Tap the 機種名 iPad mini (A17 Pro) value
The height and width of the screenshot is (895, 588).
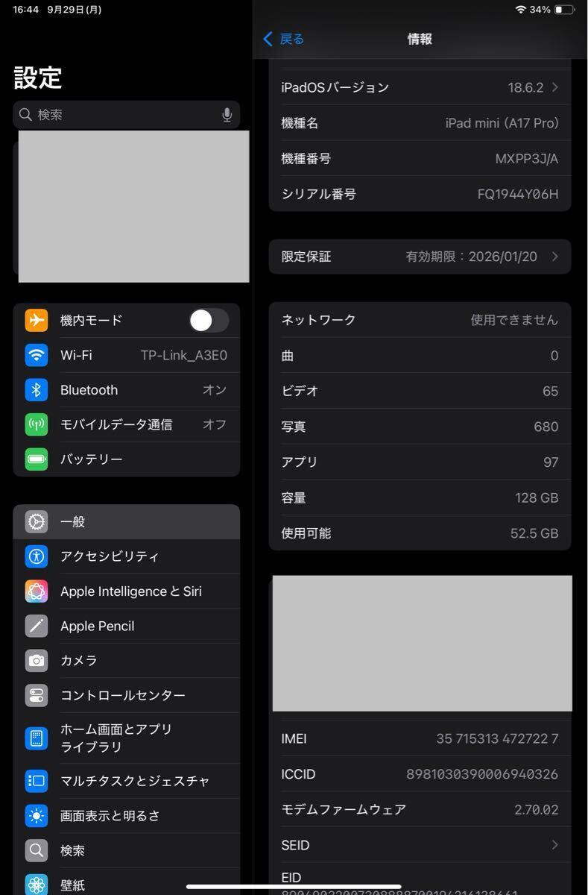(x=502, y=123)
